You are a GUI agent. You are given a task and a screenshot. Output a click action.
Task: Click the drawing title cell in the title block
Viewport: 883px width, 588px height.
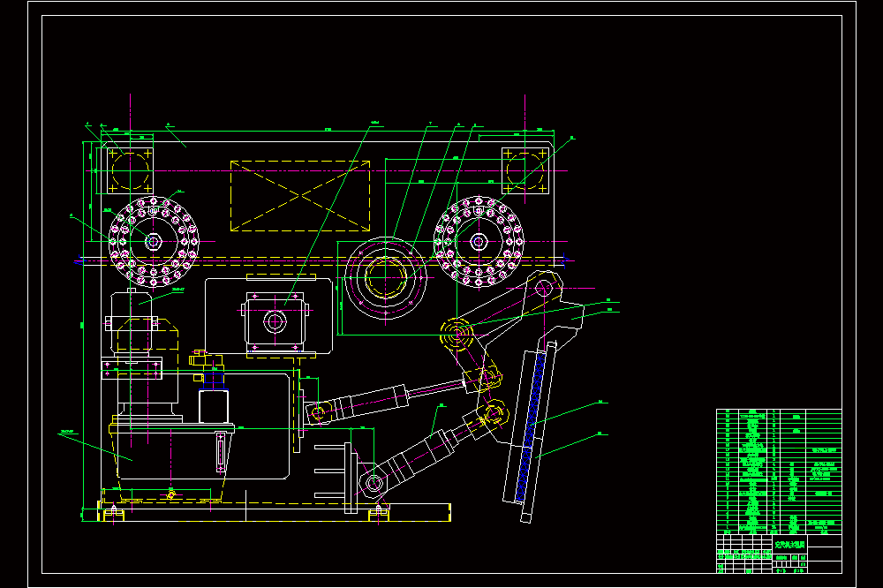tap(789, 545)
